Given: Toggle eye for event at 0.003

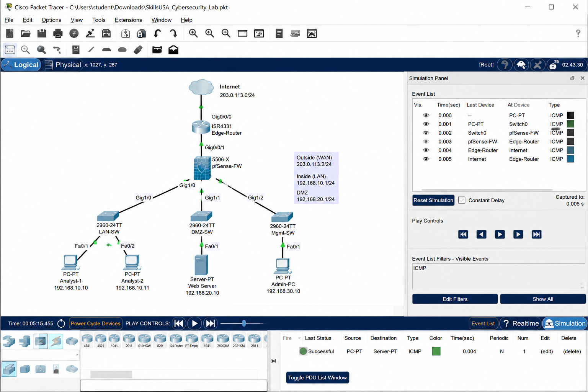Looking at the screenshot, I should click(426, 142).
